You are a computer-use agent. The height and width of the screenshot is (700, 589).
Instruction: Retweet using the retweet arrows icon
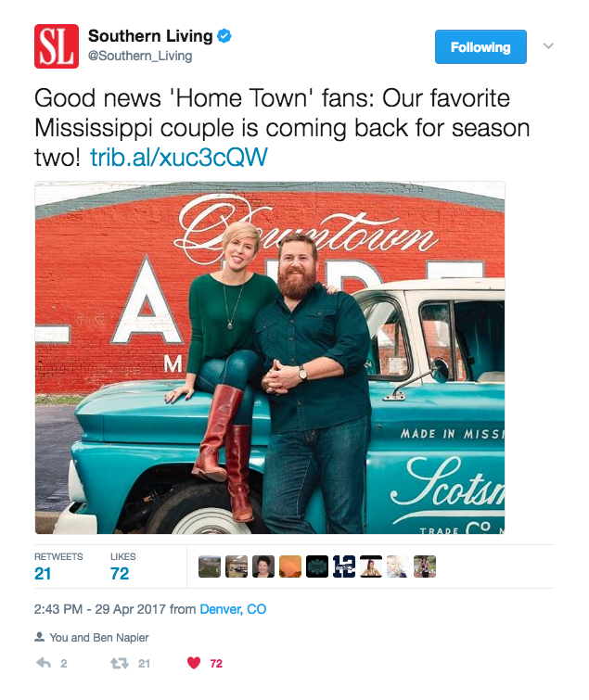point(120,664)
